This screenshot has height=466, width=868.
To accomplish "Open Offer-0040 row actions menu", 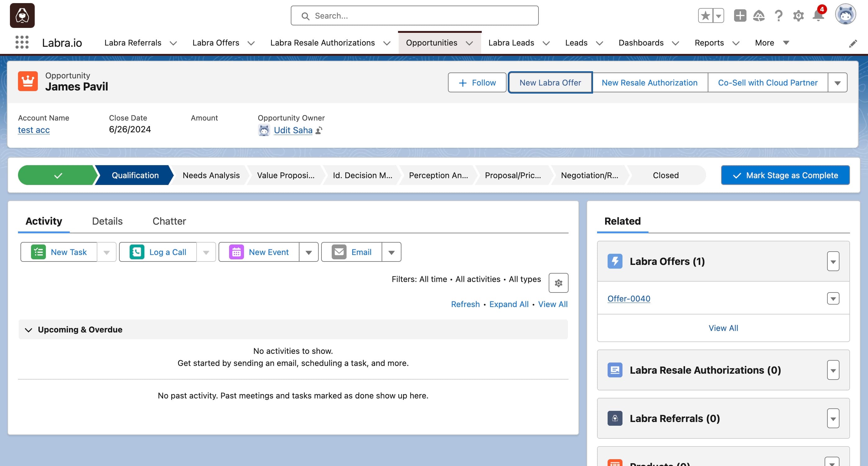I will [833, 298].
